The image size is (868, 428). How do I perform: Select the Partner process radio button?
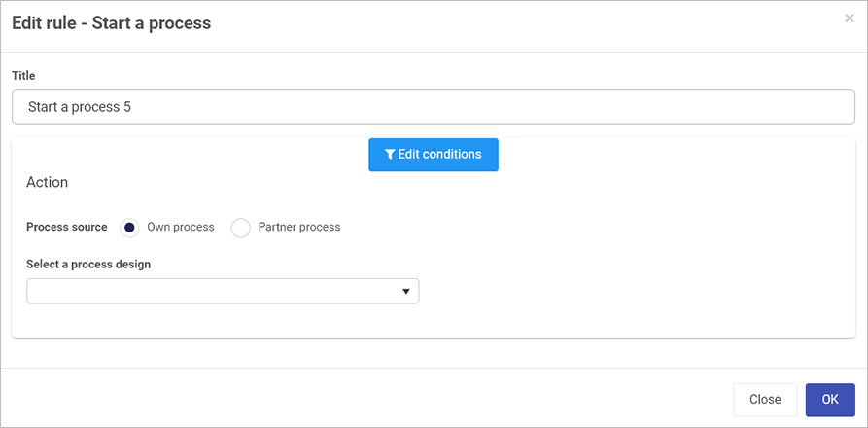pos(241,228)
